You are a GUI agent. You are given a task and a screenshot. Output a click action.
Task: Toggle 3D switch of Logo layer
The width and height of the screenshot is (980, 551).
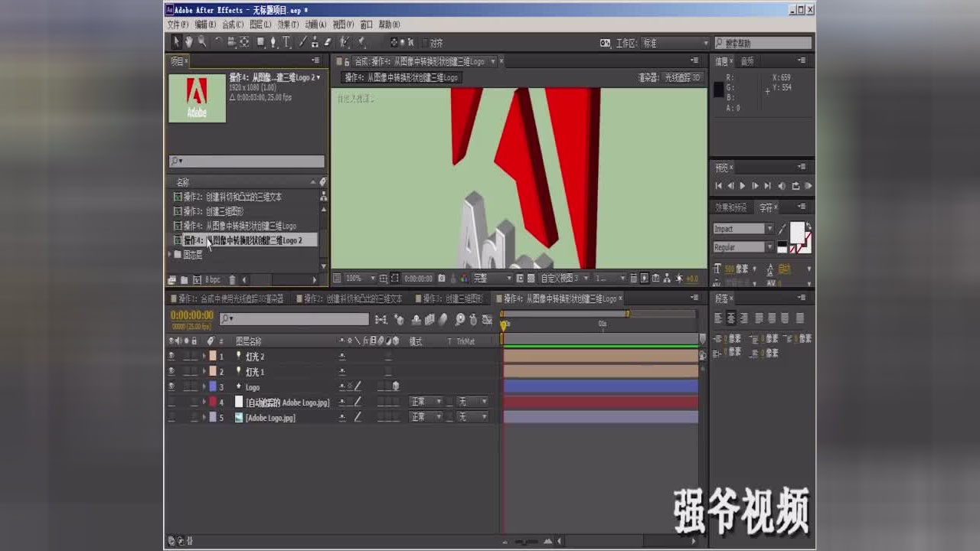[x=396, y=386]
